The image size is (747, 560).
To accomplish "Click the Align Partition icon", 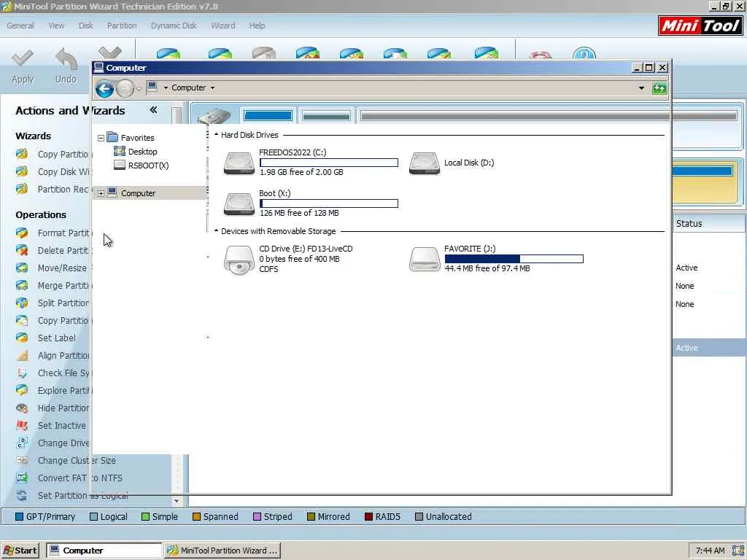I will pos(22,356).
